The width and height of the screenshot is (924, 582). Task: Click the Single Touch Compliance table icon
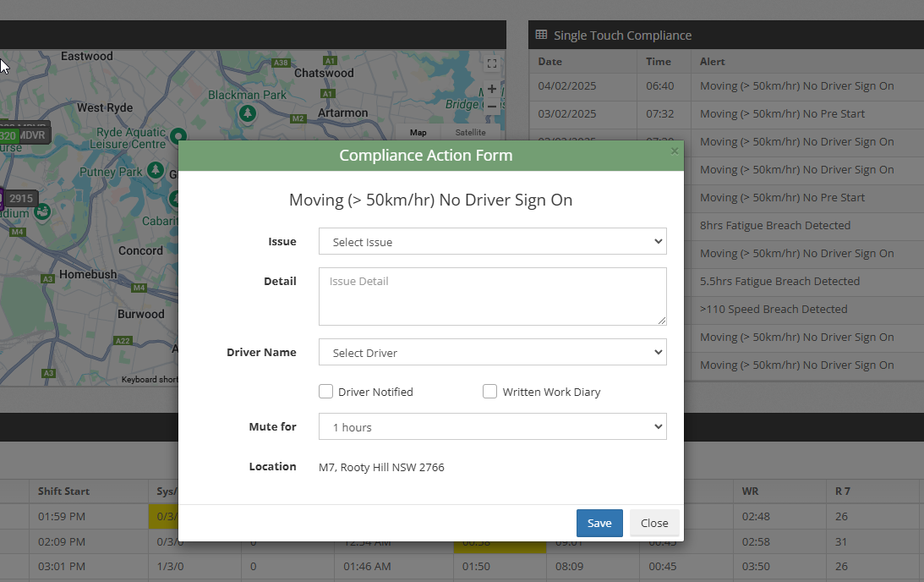pos(542,36)
